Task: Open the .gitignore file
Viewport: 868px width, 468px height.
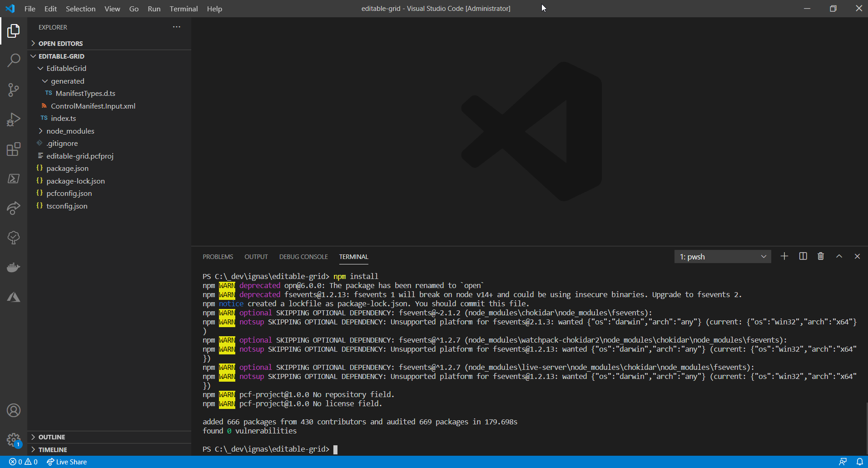Action: (x=109, y=143)
